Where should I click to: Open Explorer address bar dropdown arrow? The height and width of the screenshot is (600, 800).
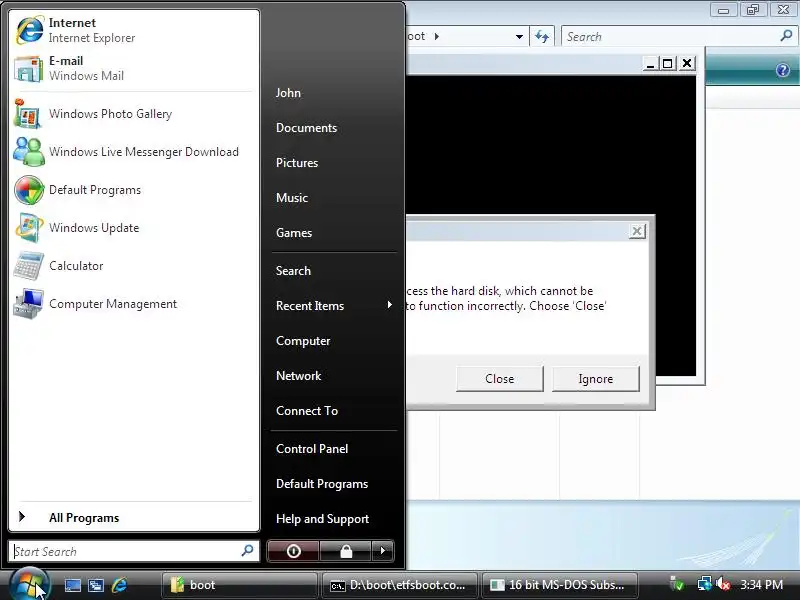point(519,36)
